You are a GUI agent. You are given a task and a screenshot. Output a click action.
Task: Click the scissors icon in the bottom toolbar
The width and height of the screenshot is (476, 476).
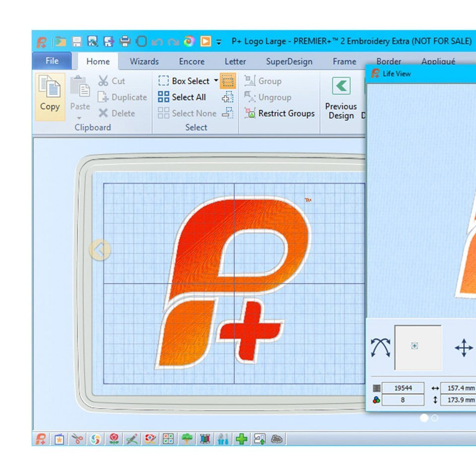tap(77, 439)
